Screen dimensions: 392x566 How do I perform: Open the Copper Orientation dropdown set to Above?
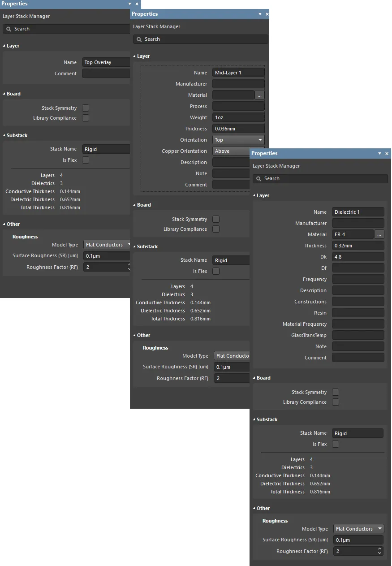(x=231, y=151)
